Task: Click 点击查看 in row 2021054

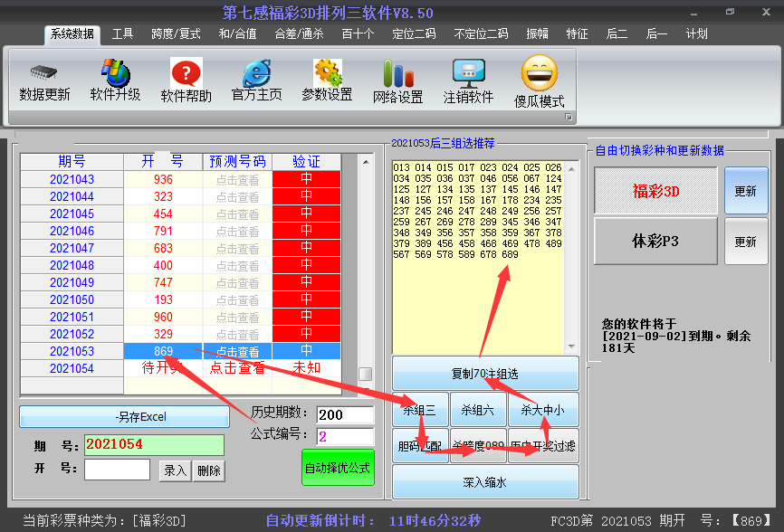Action: click(x=237, y=368)
